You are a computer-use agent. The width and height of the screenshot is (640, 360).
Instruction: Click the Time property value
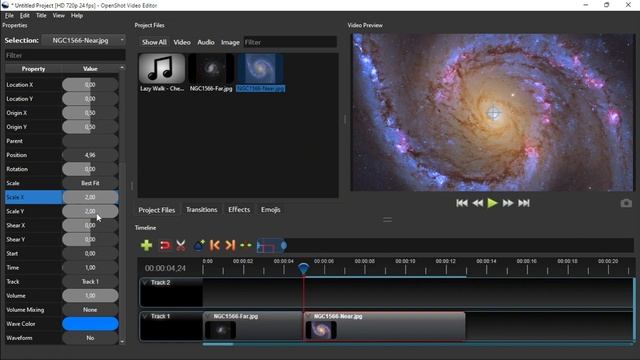(x=90, y=268)
